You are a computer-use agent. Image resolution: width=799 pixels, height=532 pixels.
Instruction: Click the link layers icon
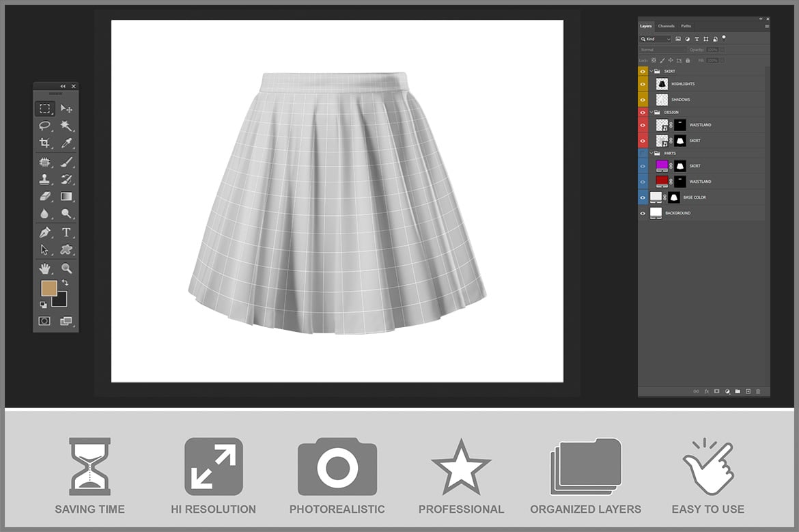[x=696, y=391]
